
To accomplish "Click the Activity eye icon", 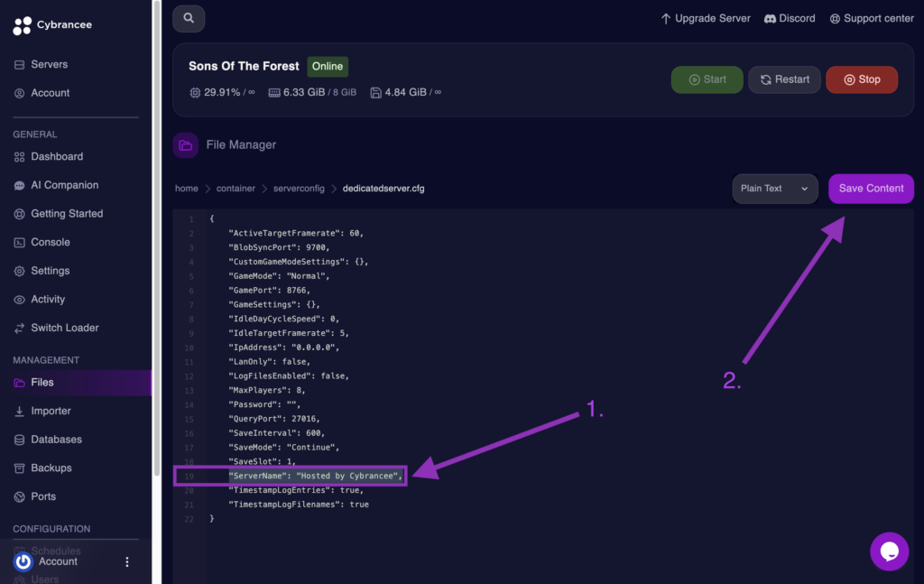I will point(20,300).
